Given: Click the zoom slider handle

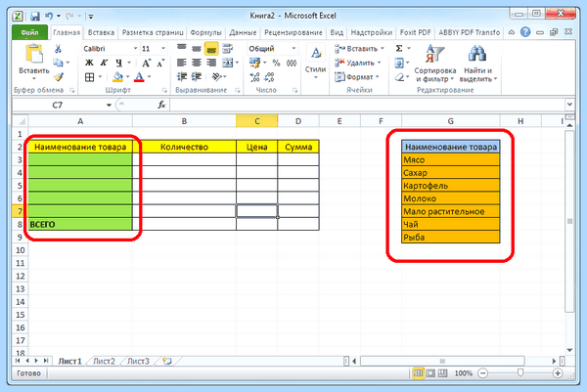Looking at the screenshot, I should pos(520,372).
